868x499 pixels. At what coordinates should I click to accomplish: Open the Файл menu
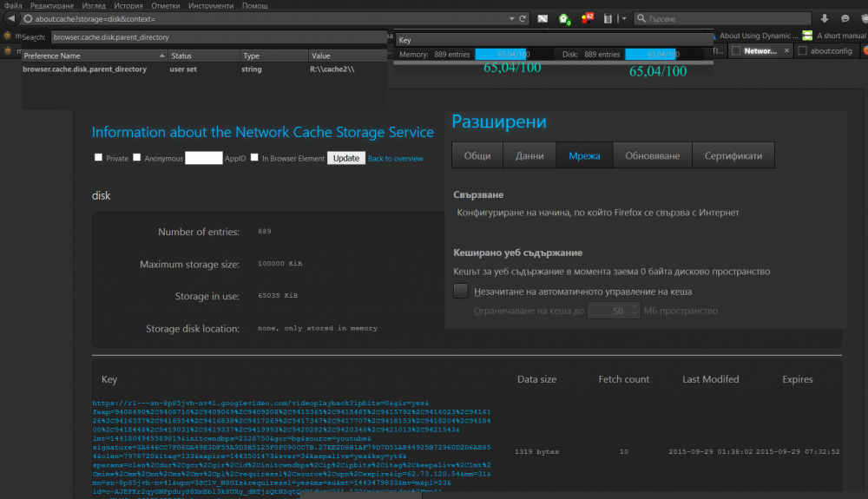tap(13, 5)
